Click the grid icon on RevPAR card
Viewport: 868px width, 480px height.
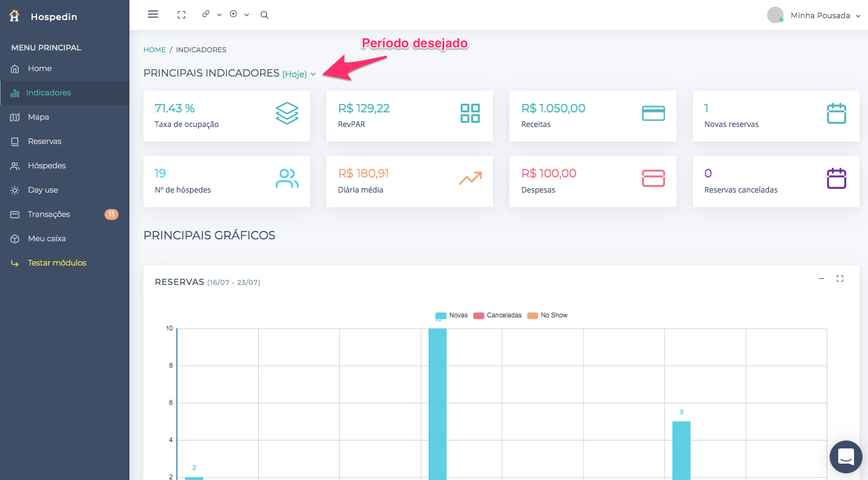click(x=470, y=114)
